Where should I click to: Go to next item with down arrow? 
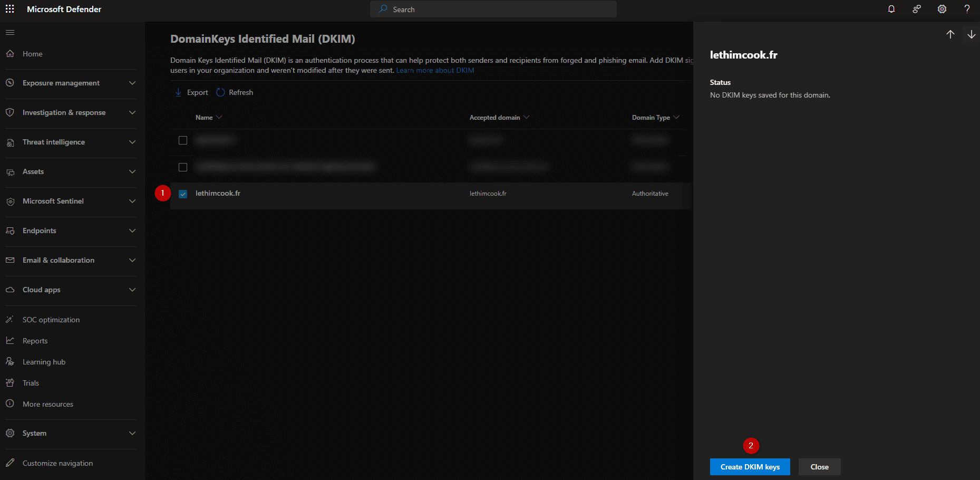(972, 34)
